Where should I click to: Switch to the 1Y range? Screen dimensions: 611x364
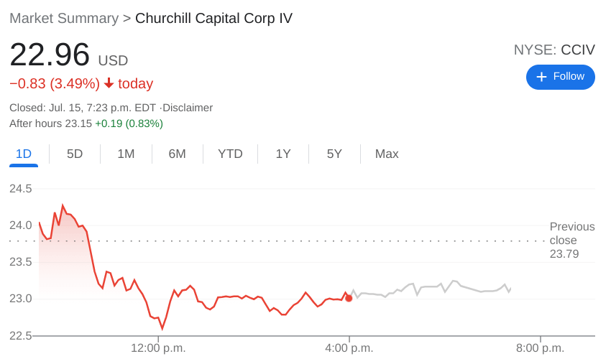coord(283,154)
